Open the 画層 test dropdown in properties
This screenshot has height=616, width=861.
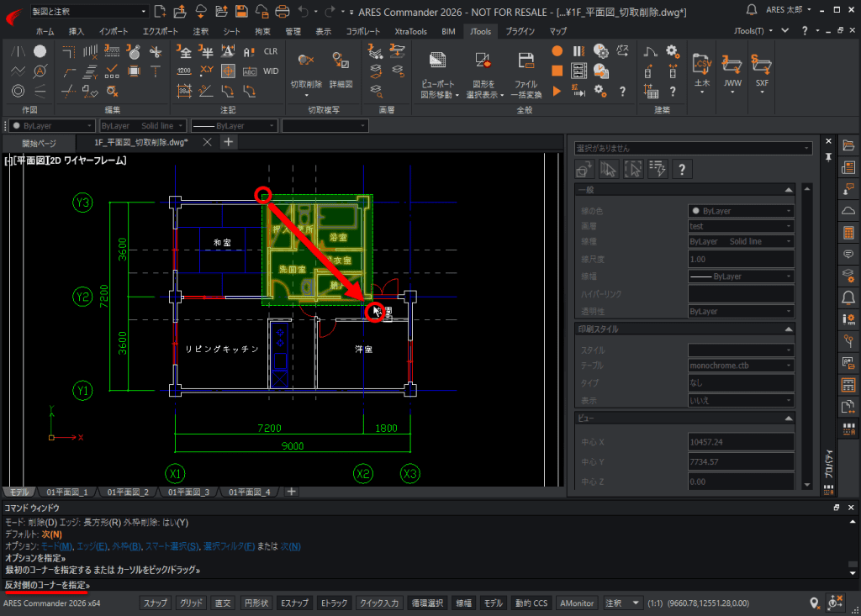741,226
